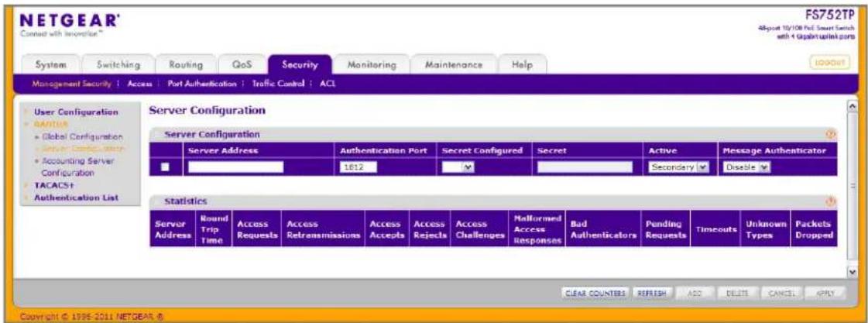Open the Access submenu
The width and height of the screenshot is (868, 323).
click(139, 84)
